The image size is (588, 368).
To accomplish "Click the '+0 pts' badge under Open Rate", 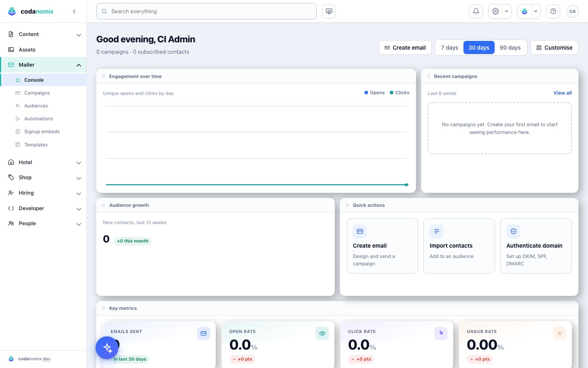I will (242, 359).
